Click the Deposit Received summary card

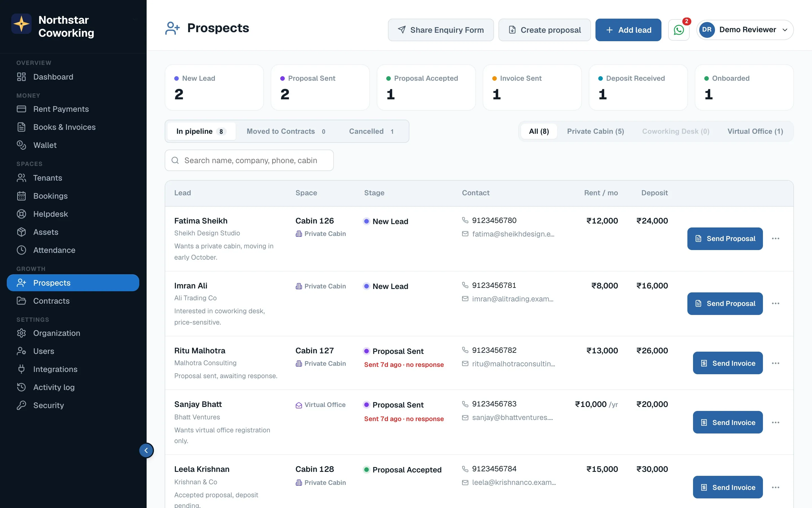pyautogui.click(x=638, y=87)
